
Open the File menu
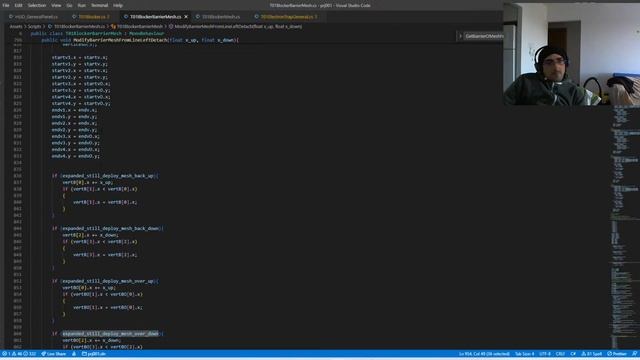click(x=6, y=5)
